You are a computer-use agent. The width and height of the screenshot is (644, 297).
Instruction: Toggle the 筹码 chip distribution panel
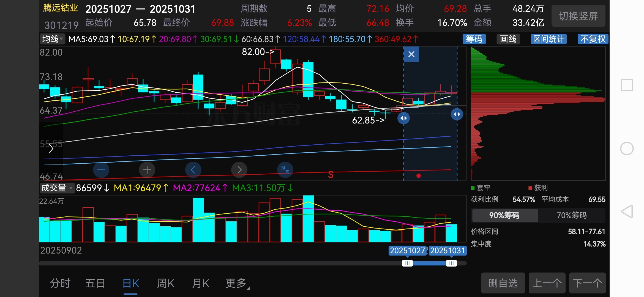pyautogui.click(x=474, y=39)
